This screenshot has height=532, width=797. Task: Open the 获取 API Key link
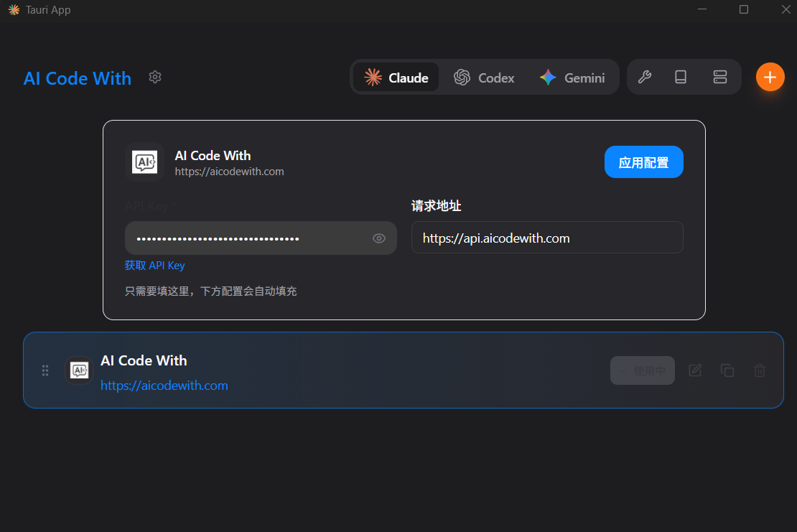pyautogui.click(x=155, y=266)
